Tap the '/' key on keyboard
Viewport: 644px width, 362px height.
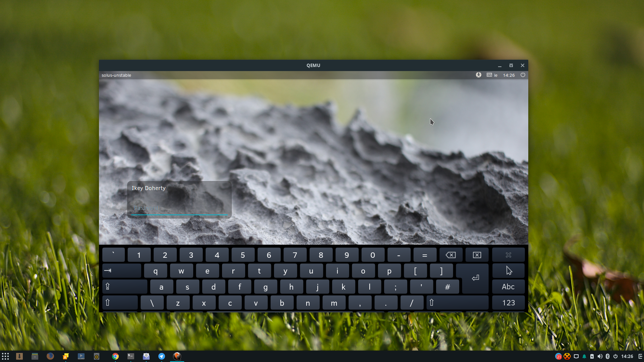412,303
